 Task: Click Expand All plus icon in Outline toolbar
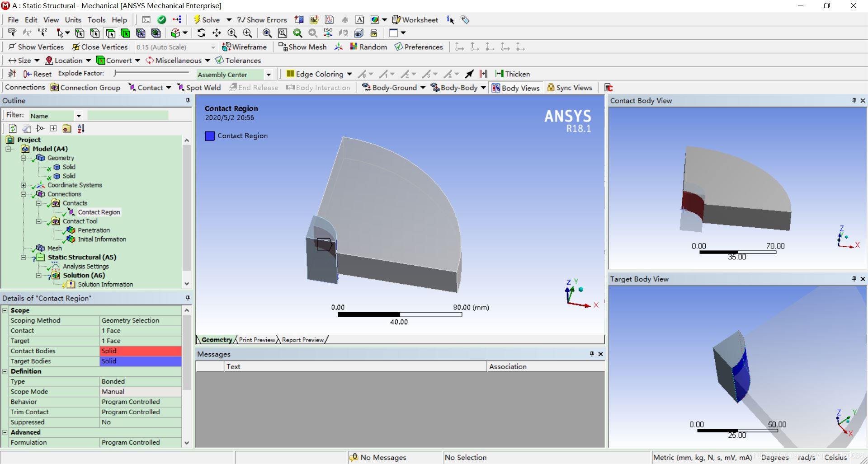tap(53, 129)
